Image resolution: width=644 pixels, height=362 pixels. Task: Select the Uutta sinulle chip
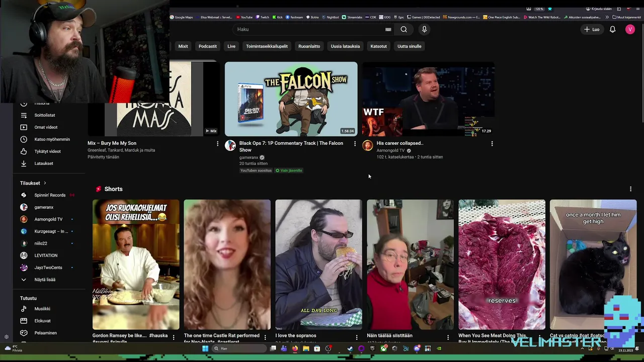click(x=410, y=46)
